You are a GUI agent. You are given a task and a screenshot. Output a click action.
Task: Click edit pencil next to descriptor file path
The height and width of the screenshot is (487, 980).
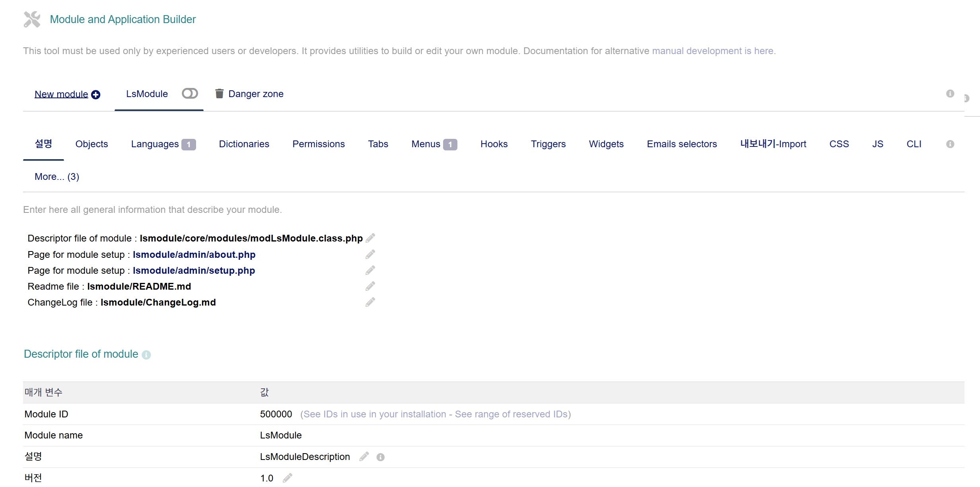pyautogui.click(x=370, y=238)
